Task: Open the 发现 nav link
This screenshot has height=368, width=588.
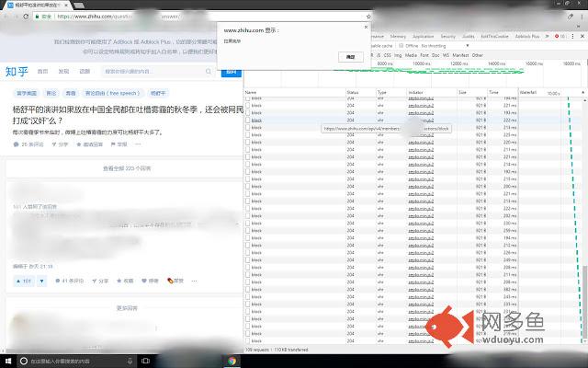Action: tap(63, 72)
